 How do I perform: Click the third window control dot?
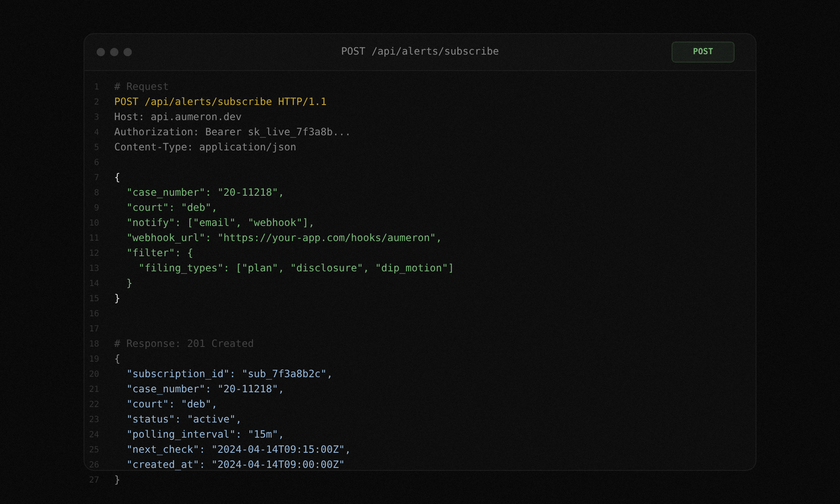pyautogui.click(x=128, y=52)
